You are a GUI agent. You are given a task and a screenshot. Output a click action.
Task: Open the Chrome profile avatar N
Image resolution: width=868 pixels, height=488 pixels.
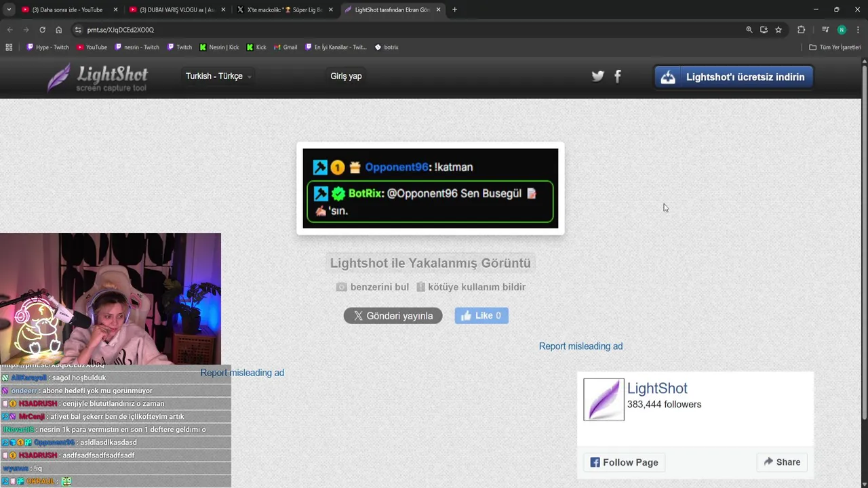[x=842, y=30]
